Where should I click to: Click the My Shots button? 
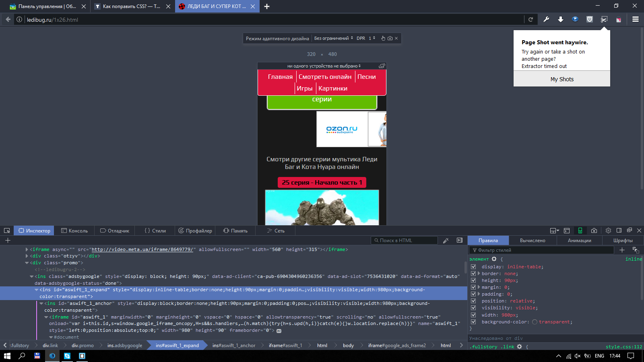561,79
